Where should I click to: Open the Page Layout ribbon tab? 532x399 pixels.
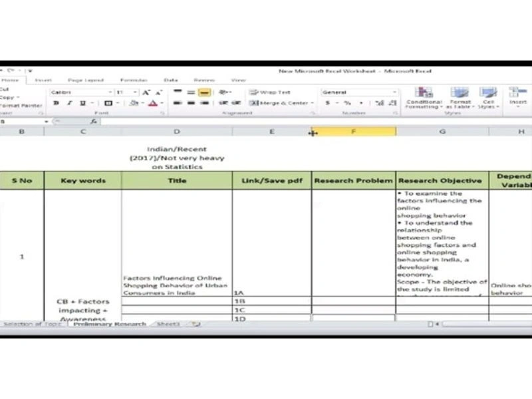86,80
